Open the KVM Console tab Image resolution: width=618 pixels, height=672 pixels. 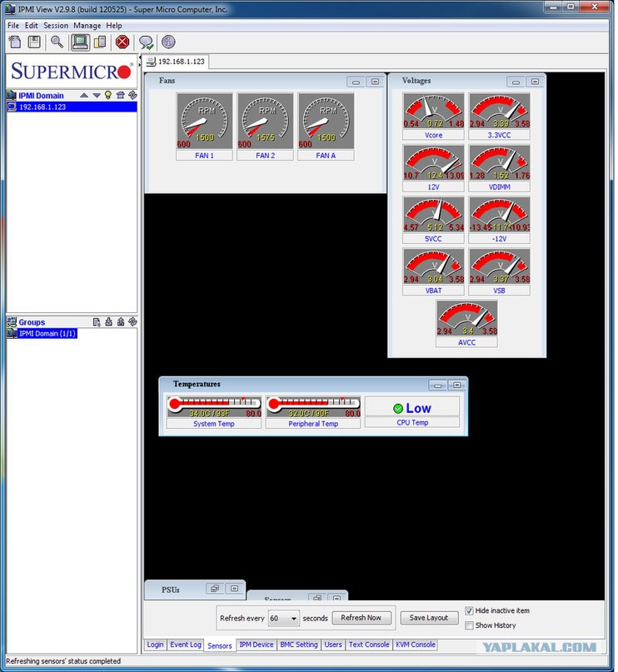(416, 645)
